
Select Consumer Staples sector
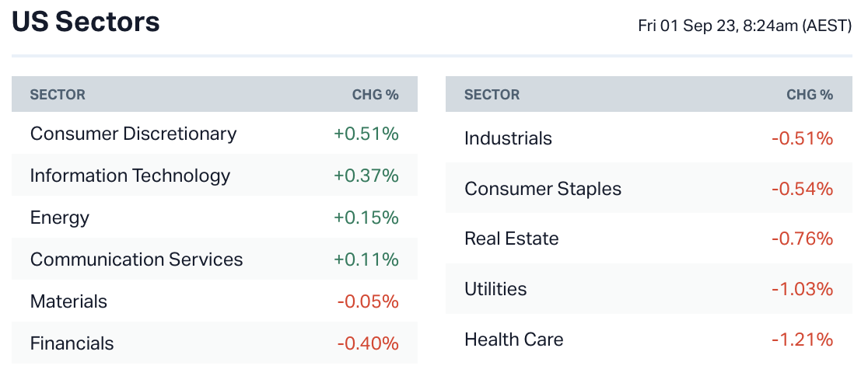point(543,189)
